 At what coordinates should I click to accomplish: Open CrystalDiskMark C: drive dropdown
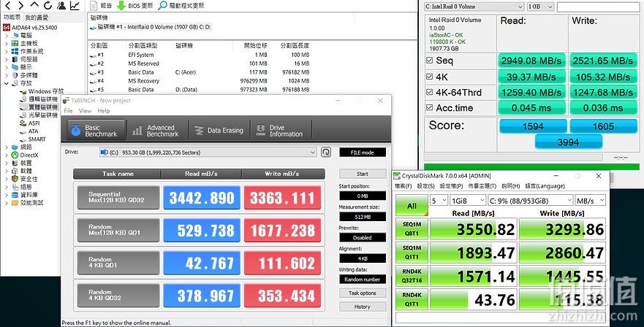531,201
